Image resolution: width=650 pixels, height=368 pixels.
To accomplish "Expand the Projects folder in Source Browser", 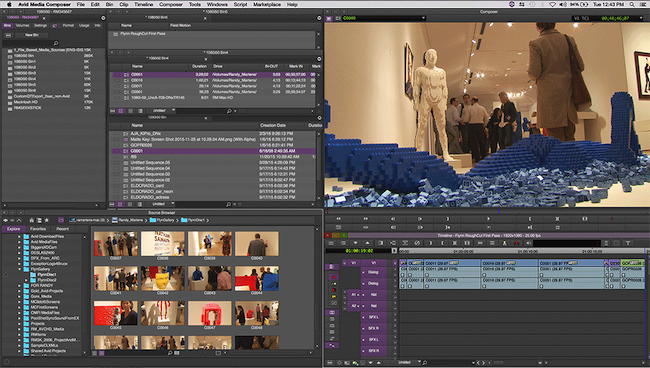I will (19, 323).
